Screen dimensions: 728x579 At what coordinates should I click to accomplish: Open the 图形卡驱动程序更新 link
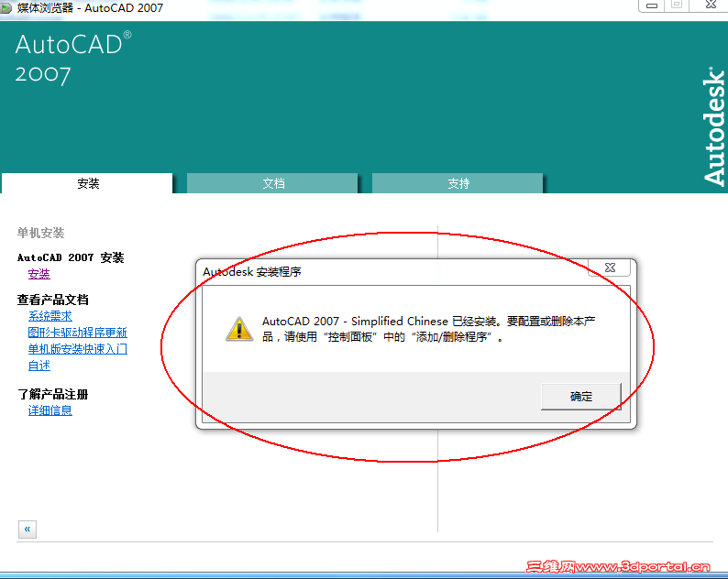[x=78, y=333]
